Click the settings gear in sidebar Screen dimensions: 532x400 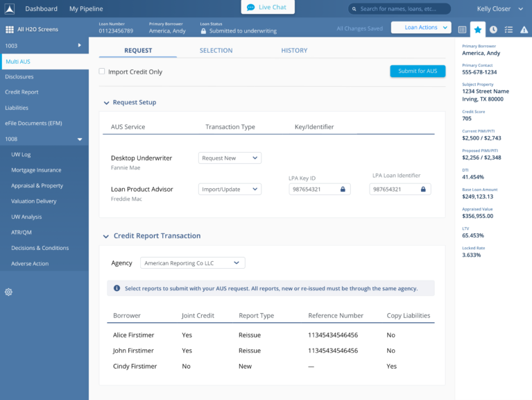(8, 292)
